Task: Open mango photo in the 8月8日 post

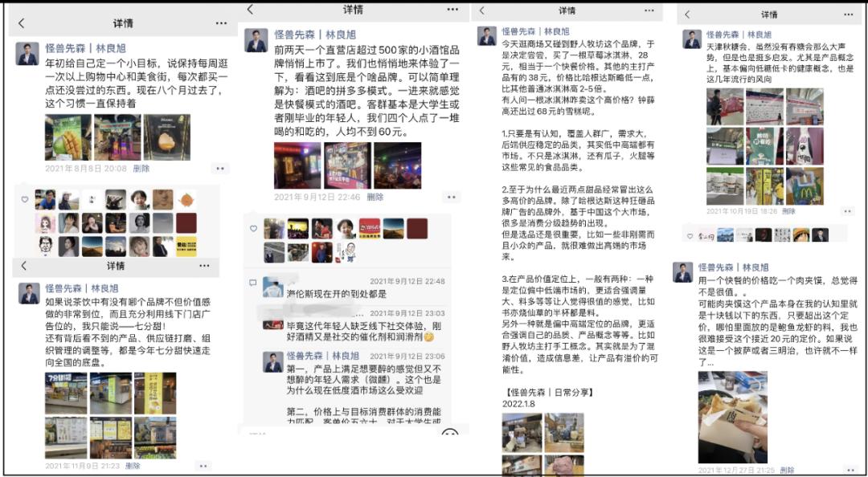Action: (68, 137)
